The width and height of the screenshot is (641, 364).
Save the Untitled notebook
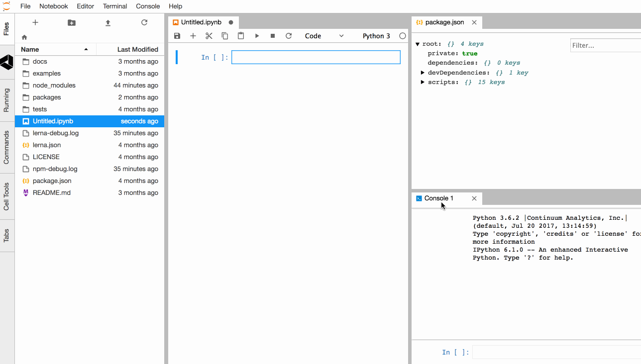[177, 35]
